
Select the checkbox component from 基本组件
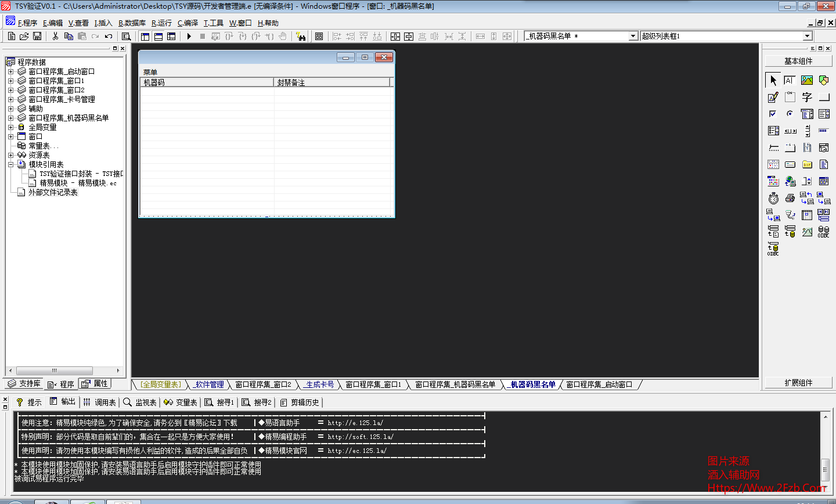(x=772, y=114)
